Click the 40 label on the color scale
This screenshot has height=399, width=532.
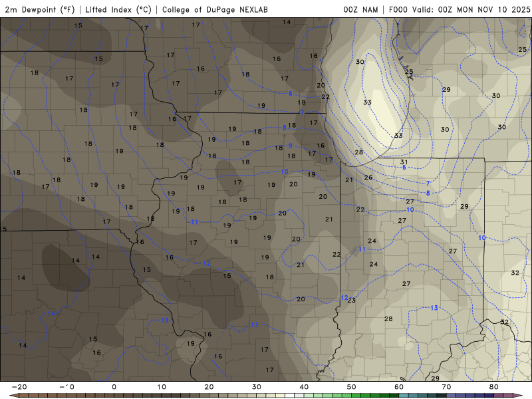(304, 387)
